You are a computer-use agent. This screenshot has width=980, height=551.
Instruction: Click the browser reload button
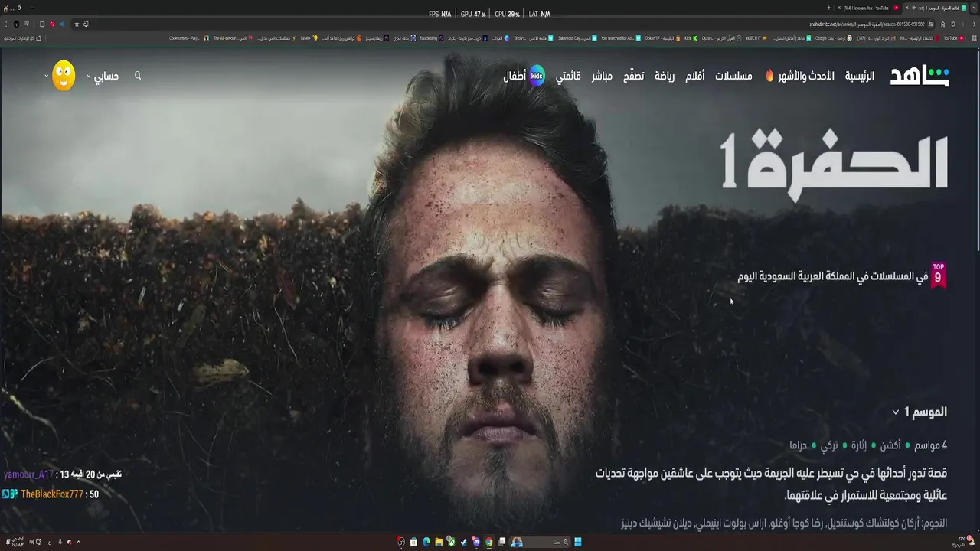click(x=952, y=24)
